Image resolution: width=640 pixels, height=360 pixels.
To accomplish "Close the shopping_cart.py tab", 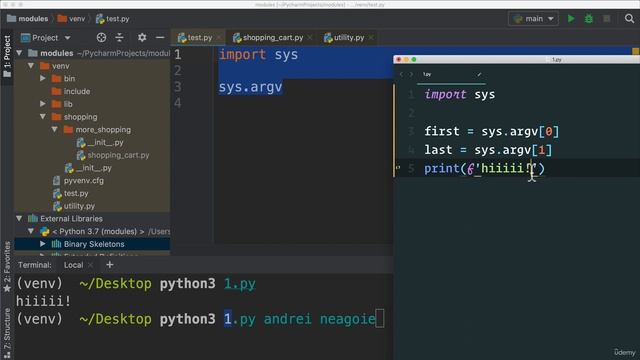I will (310, 38).
